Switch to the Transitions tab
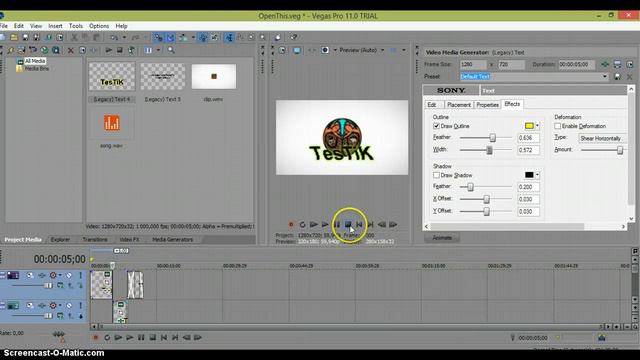640x360 pixels. [95, 240]
